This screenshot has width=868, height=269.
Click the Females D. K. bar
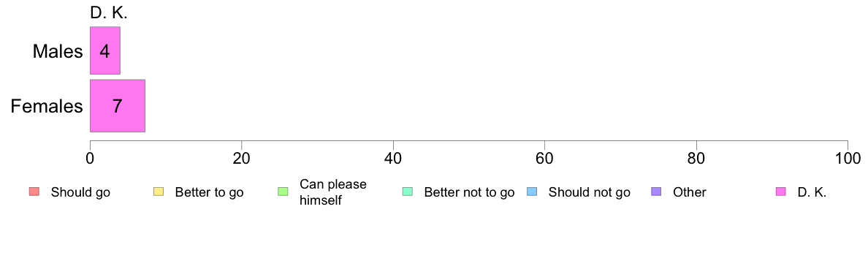(x=118, y=106)
